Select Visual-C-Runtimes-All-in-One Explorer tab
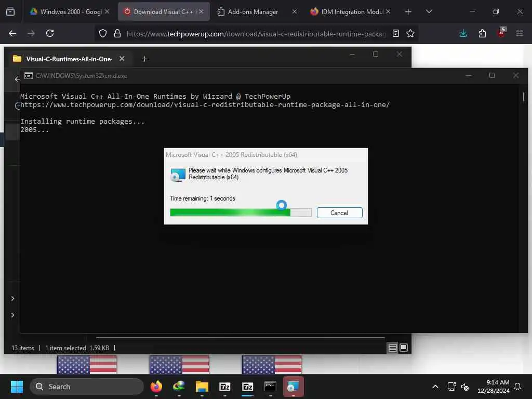Image resolution: width=532 pixels, height=399 pixels. coord(68,59)
